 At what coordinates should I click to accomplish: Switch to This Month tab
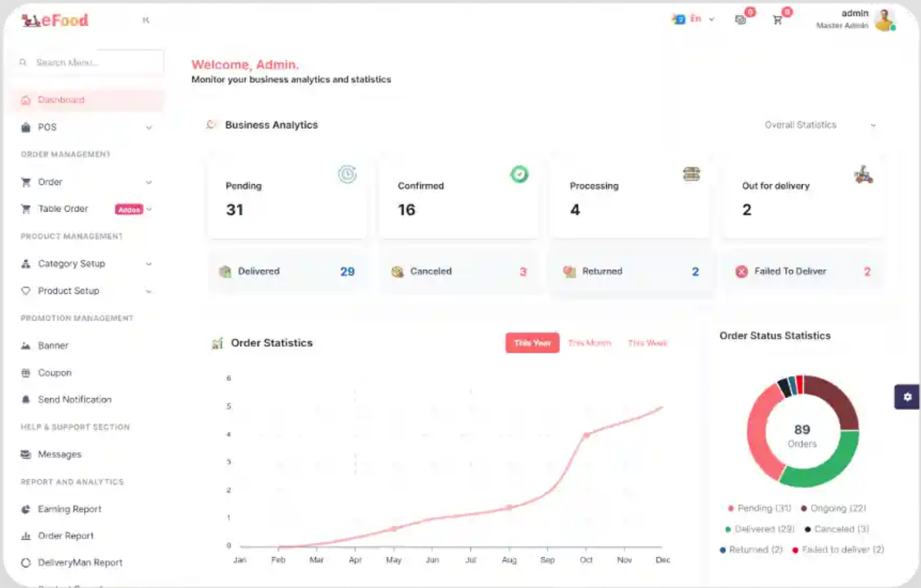coord(590,343)
